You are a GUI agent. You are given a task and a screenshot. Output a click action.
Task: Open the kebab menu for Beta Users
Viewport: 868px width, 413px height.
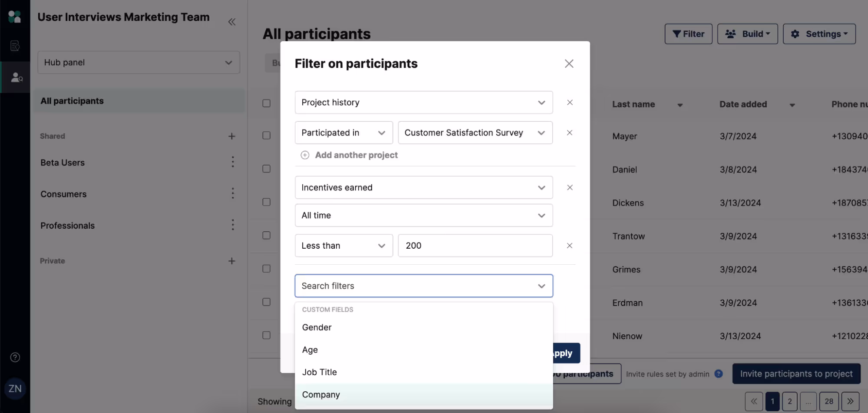(233, 162)
